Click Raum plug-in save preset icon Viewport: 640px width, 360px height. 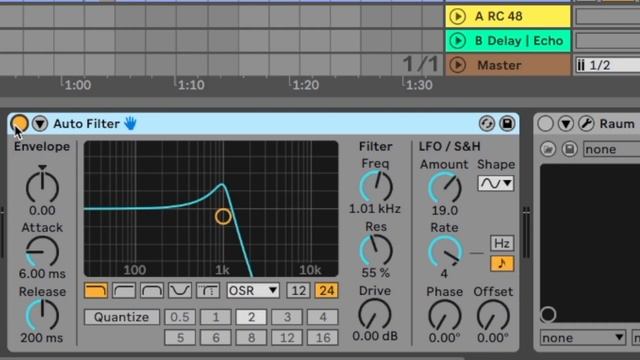[x=569, y=149]
